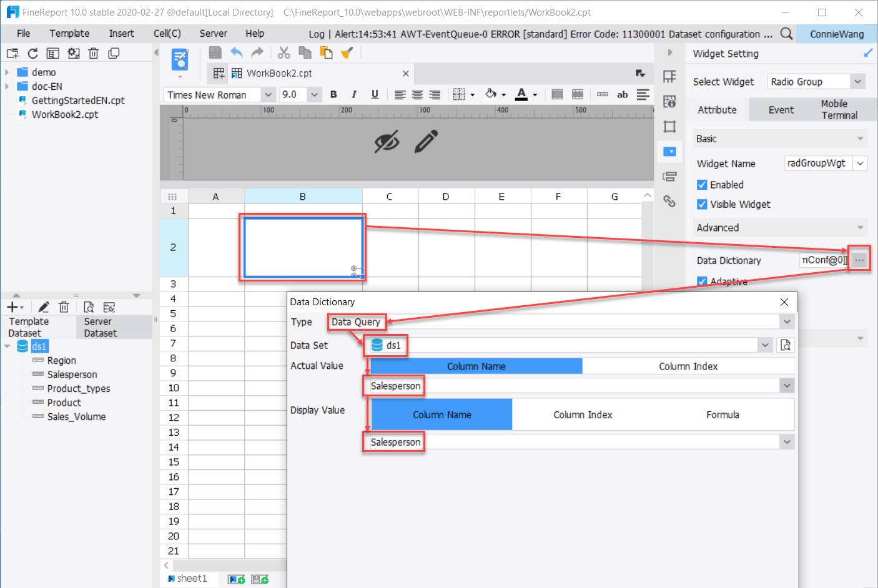Choose Formula for Display Value
The image size is (878, 588).
coord(723,414)
